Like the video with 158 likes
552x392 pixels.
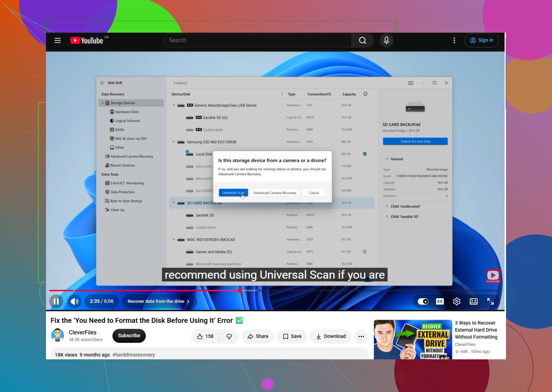click(x=205, y=336)
